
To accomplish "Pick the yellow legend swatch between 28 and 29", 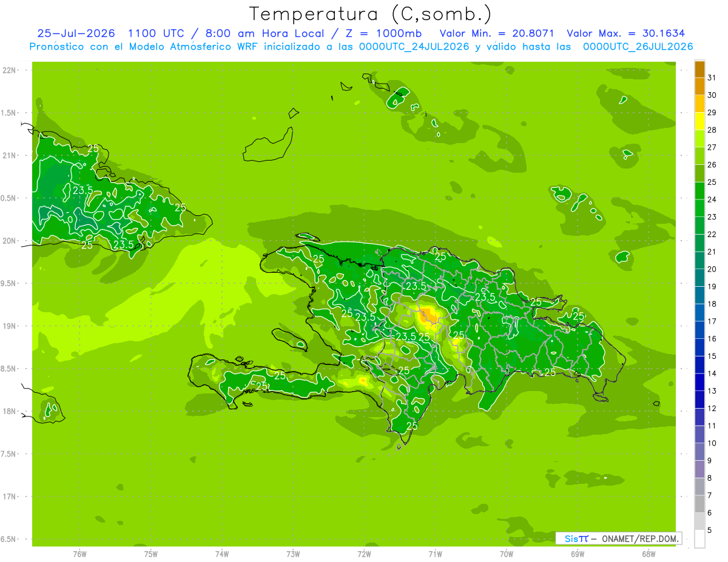I will (699, 121).
